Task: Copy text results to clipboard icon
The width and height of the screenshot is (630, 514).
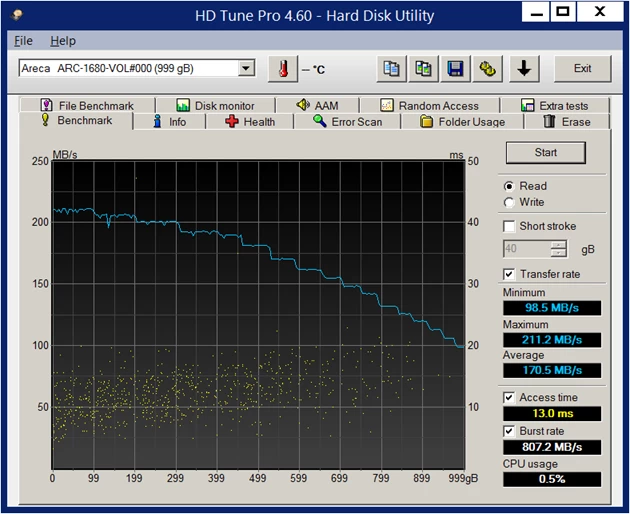Action: [x=391, y=69]
